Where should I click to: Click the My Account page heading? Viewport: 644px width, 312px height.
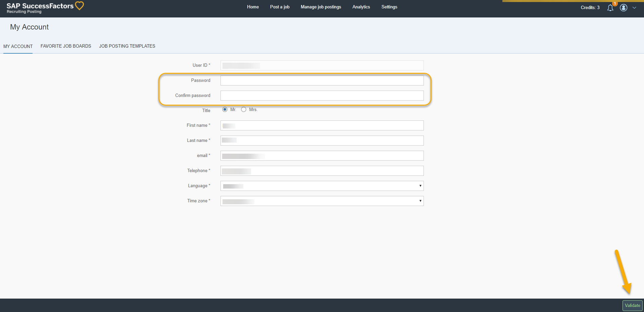tap(29, 27)
